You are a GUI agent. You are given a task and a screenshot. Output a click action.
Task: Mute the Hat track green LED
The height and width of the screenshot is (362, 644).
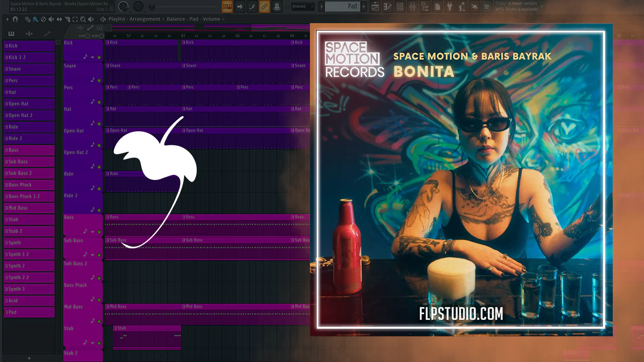pyautogui.click(x=99, y=124)
